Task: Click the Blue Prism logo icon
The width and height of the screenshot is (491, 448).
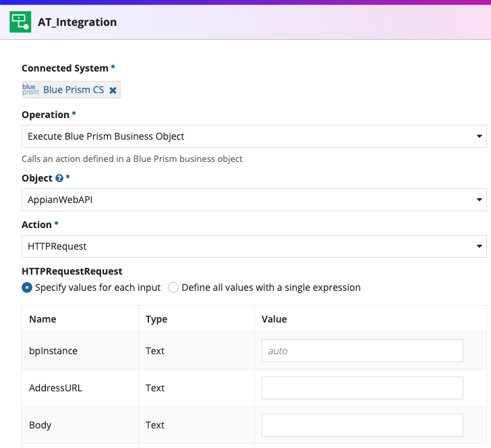Action: pyautogui.click(x=30, y=90)
